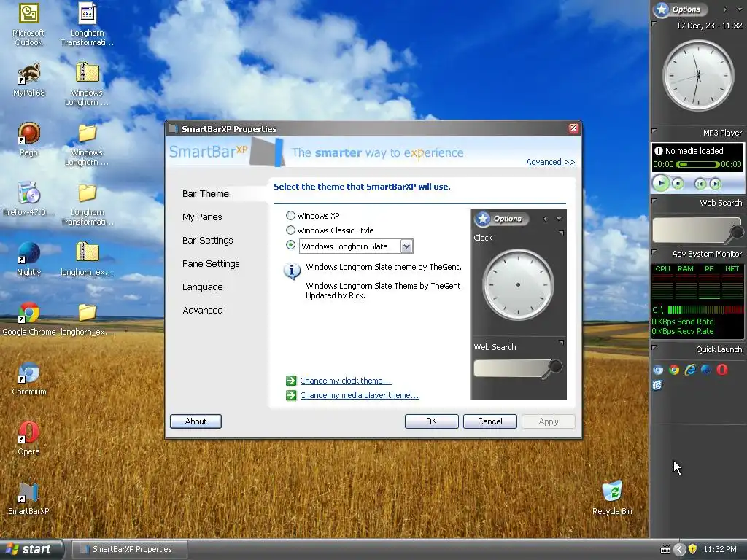Switch to the Pane Settings section
The width and height of the screenshot is (747, 560).
click(211, 264)
